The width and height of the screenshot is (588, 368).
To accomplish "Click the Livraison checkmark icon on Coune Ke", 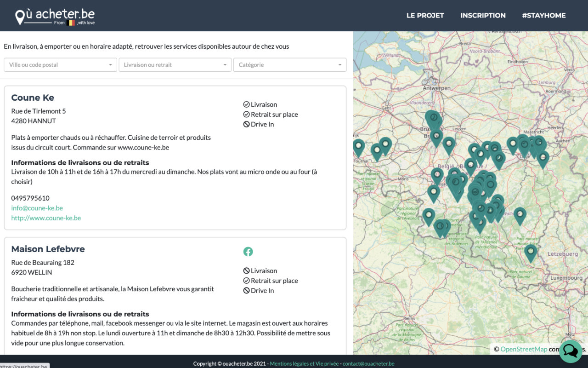I will 247,104.
